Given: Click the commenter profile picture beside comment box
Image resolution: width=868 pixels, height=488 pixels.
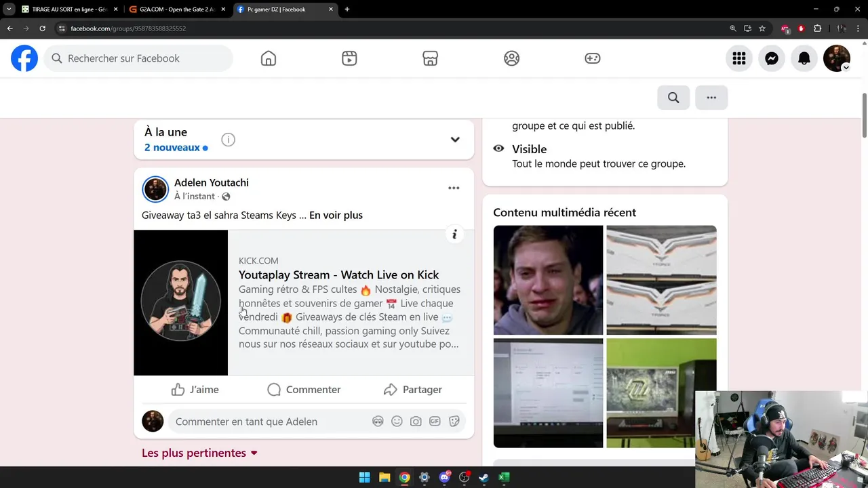Looking at the screenshot, I should [153, 421].
